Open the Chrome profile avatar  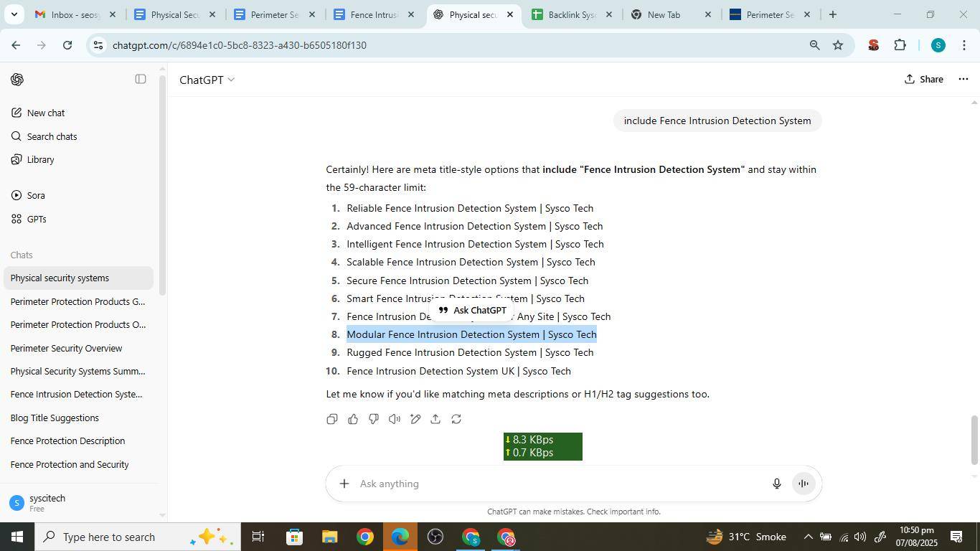(938, 45)
